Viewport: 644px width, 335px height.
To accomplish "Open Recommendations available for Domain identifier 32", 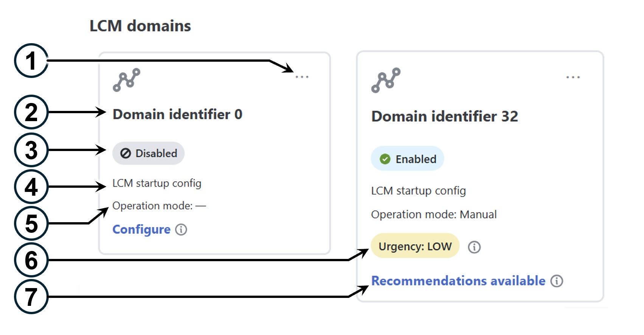I will tap(458, 281).
